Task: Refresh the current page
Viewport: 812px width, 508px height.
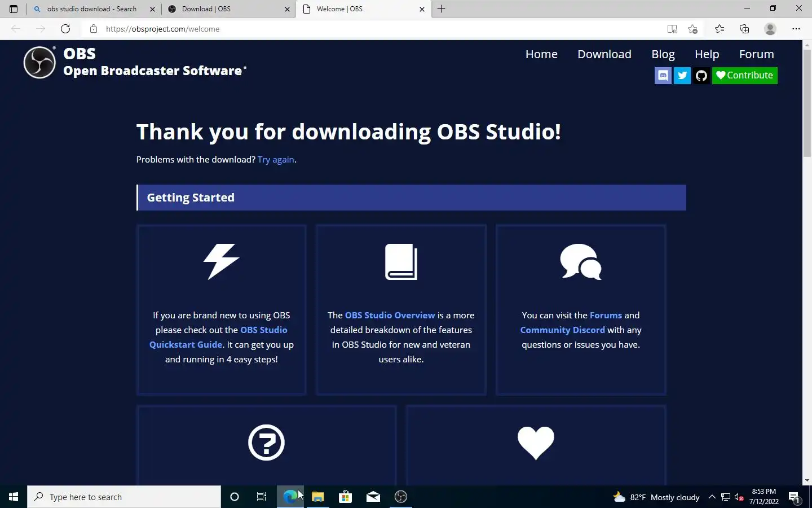Action: [65, 29]
